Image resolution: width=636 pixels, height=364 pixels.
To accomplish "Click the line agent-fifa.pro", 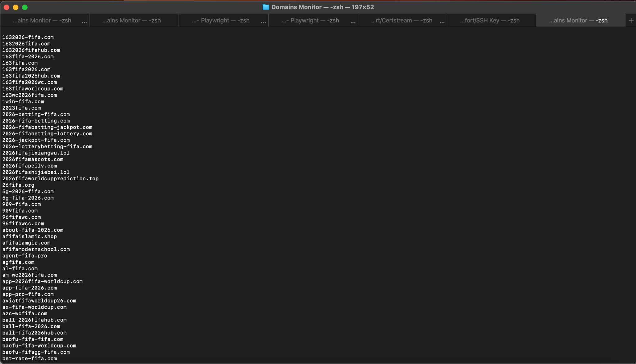I will click(25, 256).
